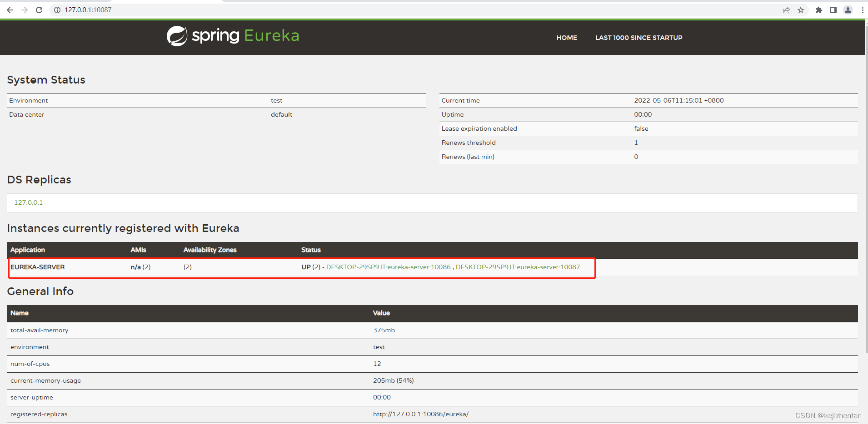868x424 pixels.
Task: Open the extensions puzzle icon
Action: point(819,10)
